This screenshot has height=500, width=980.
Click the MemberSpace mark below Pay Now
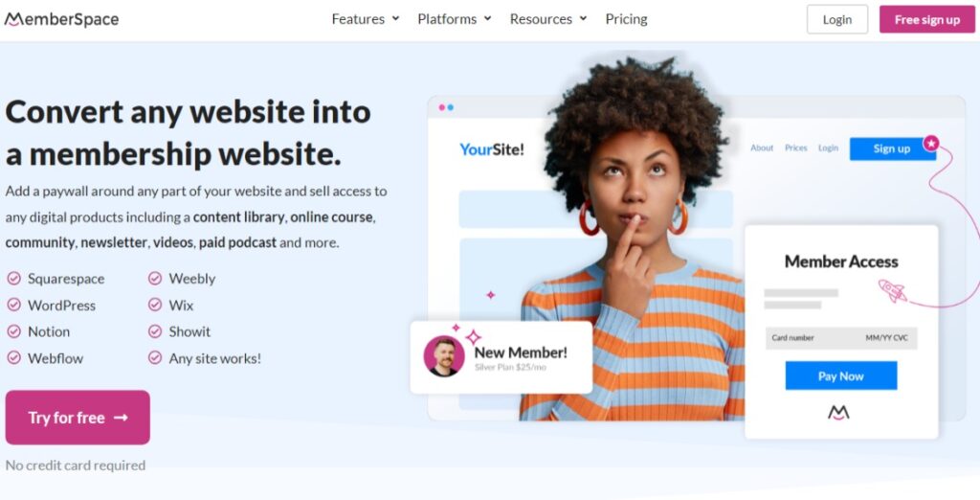tap(838, 412)
